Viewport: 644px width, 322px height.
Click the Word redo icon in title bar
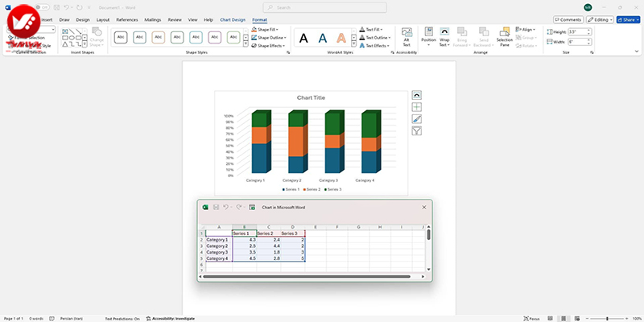click(x=79, y=7)
